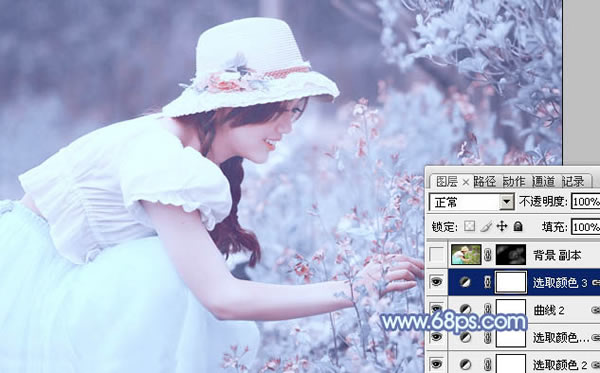Click the lock position move icon
The height and width of the screenshot is (373, 600).
(502, 226)
